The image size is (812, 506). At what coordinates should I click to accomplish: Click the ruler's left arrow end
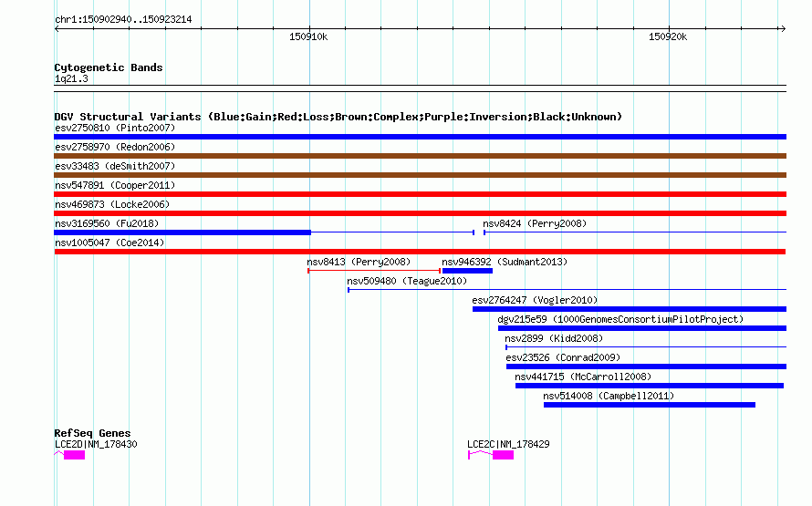pyautogui.click(x=57, y=29)
